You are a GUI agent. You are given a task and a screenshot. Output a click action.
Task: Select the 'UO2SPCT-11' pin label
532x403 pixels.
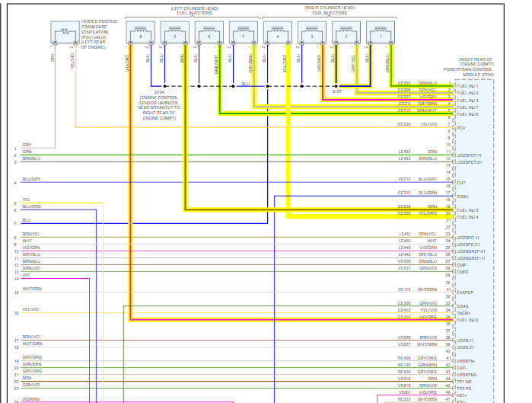point(470,155)
